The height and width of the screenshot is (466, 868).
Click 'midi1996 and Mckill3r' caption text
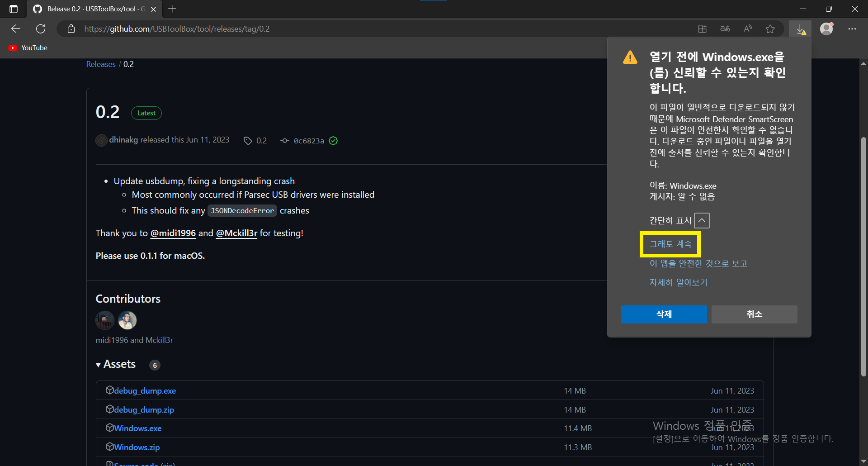tap(134, 340)
